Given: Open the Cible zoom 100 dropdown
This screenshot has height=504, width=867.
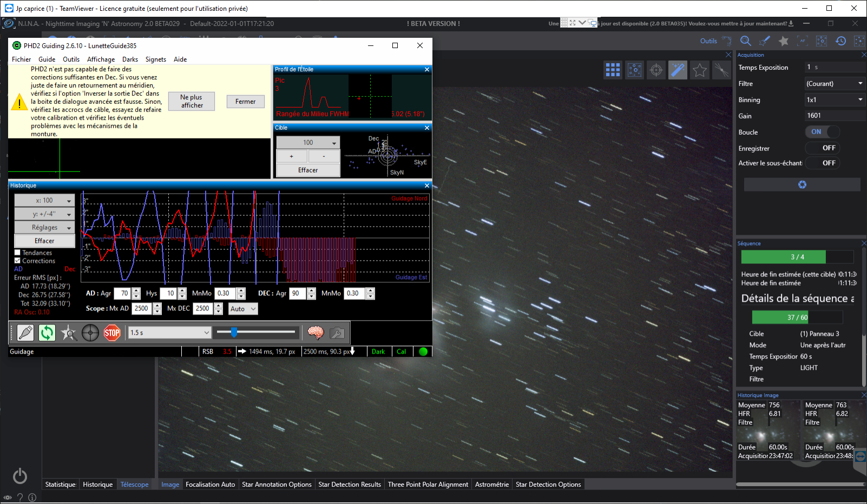Looking at the screenshot, I should click(x=308, y=143).
